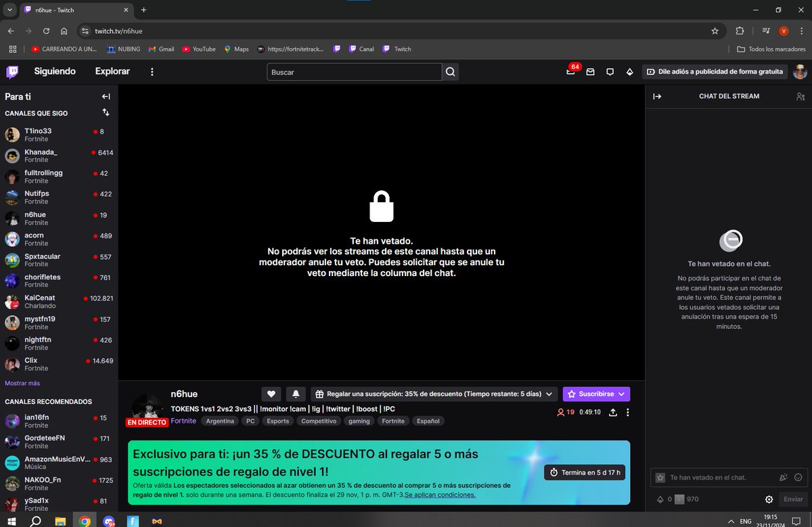Click the chat message input box

(x=728, y=477)
